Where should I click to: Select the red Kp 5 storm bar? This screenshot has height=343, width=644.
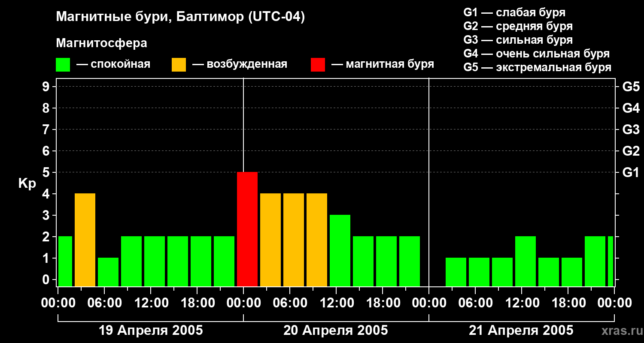247,229
